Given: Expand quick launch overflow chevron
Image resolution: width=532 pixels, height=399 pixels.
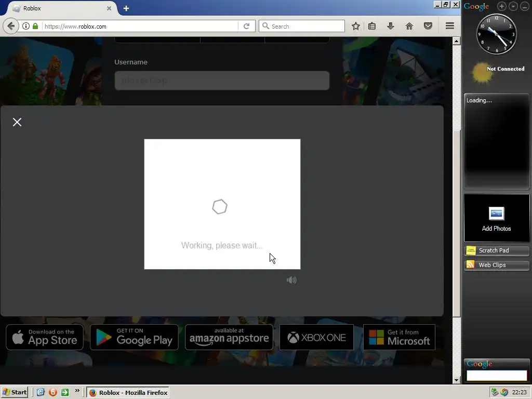Looking at the screenshot, I should click(77, 391).
